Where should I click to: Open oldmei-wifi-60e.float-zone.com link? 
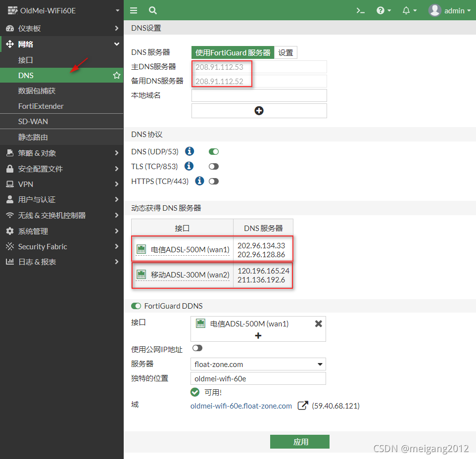(x=241, y=406)
